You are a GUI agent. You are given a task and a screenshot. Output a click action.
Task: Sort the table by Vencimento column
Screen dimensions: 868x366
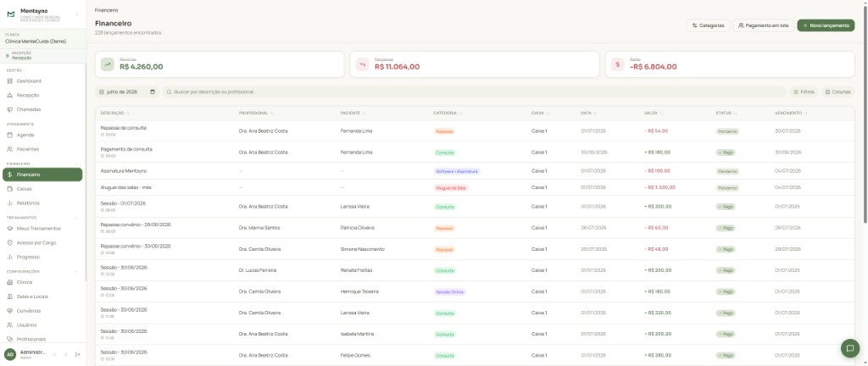click(x=791, y=114)
